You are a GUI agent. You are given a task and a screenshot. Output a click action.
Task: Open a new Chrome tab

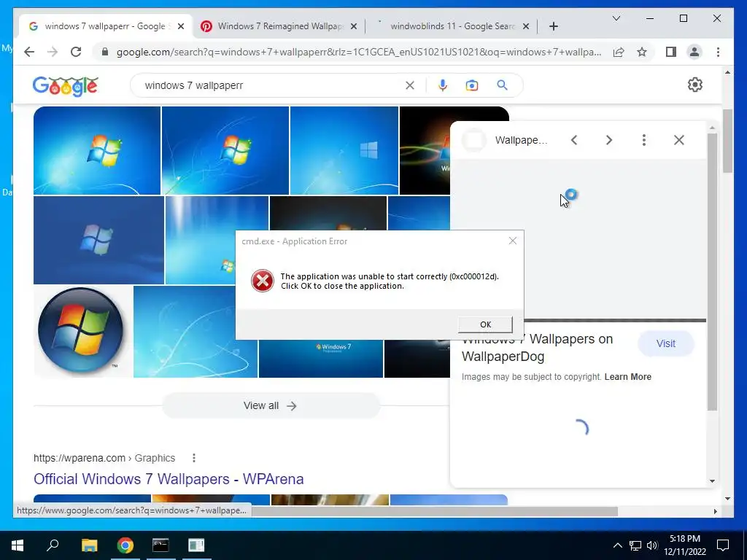click(x=553, y=27)
